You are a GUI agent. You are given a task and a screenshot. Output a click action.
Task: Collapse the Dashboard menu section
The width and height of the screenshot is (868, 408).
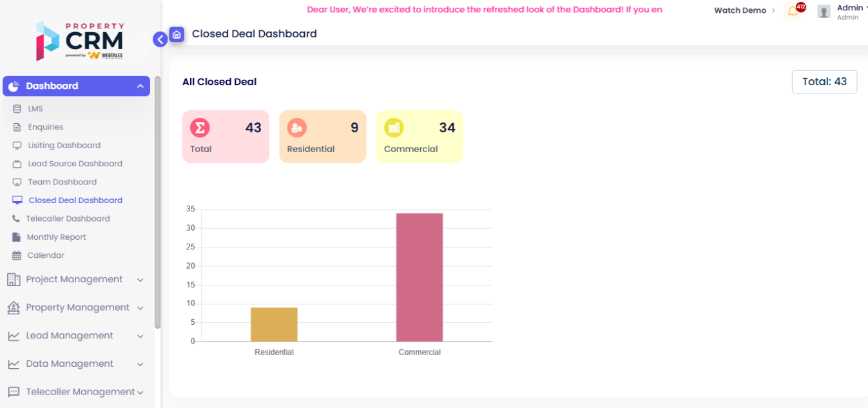(140, 86)
